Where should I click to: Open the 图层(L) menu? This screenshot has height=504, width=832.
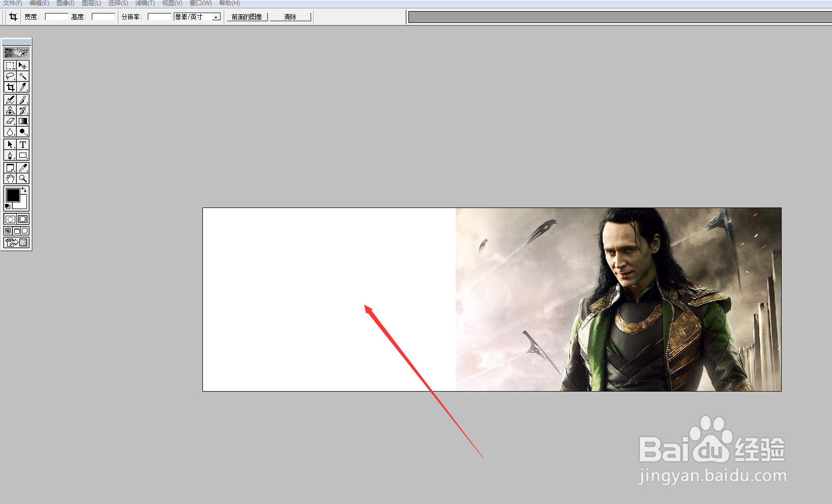92,3
